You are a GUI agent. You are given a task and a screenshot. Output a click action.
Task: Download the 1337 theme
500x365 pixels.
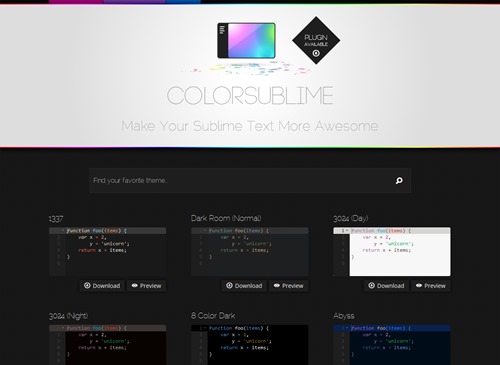(x=102, y=286)
